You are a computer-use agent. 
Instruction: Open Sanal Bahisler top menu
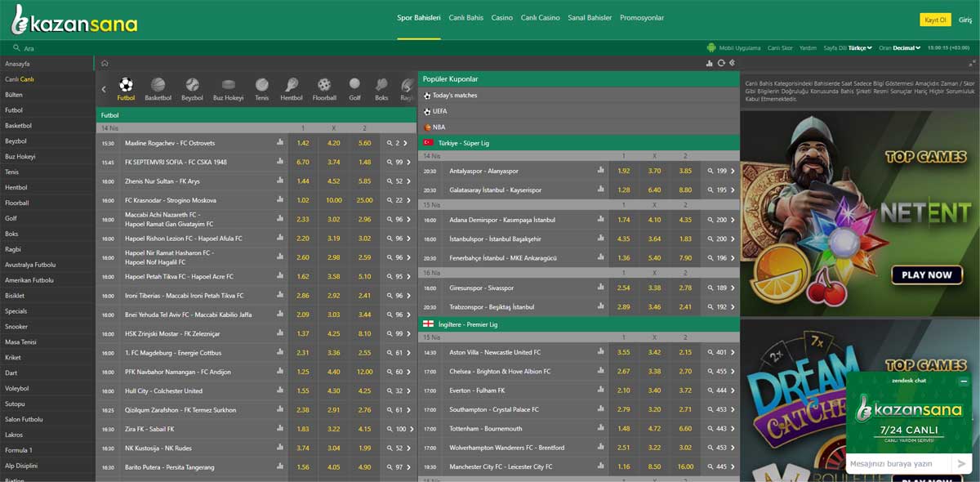(x=590, y=18)
